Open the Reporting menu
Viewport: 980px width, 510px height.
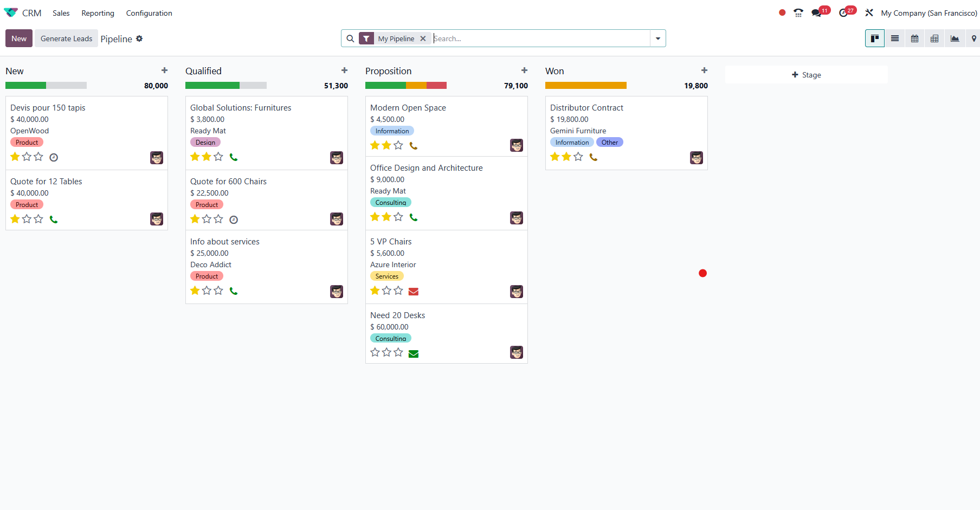[x=98, y=13]
